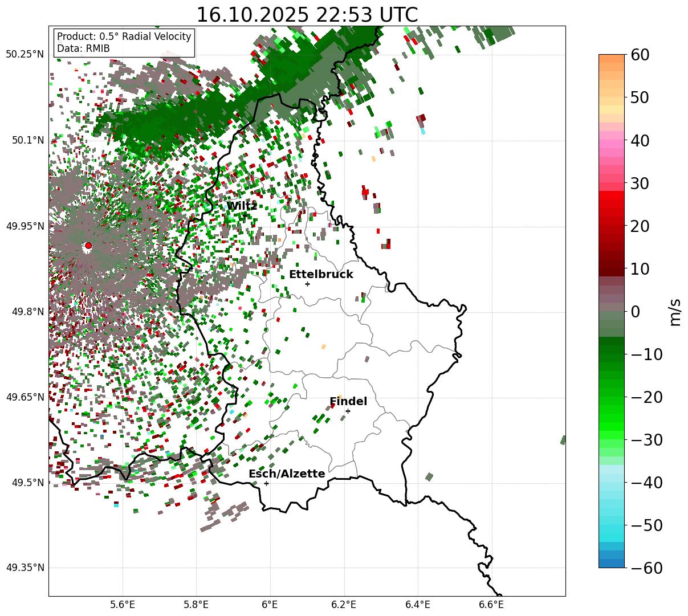
Task: Click the 49.95°N latitude label
Action: [x=25, y=226]
